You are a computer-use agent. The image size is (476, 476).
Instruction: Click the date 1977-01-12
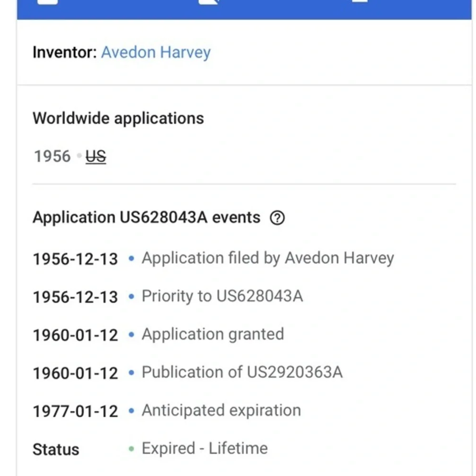click(75, 411)
